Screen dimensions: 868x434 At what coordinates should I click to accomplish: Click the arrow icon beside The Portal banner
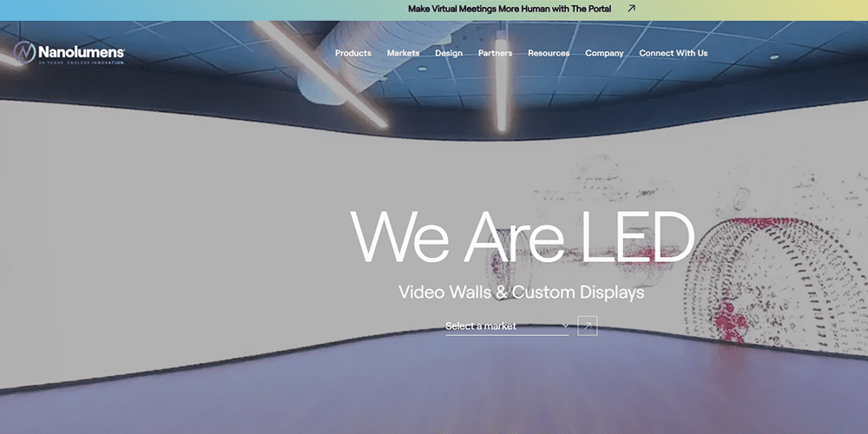(631, 9)
